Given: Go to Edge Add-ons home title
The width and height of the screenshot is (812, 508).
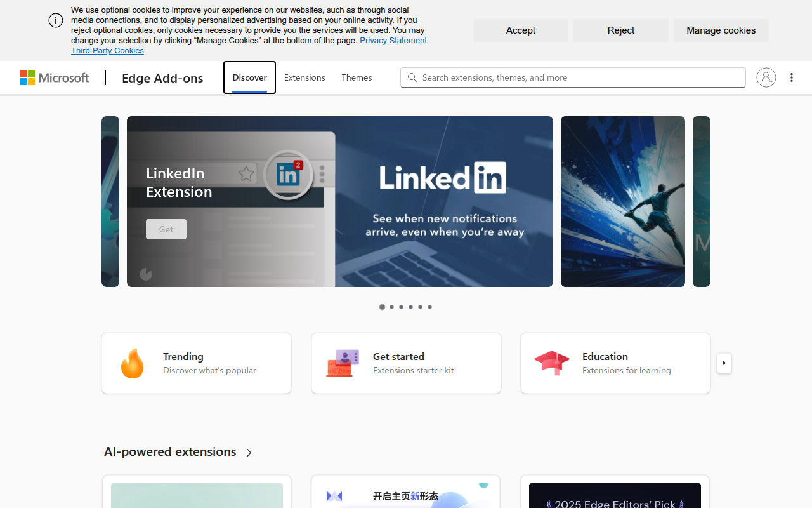Looking at the screenshot, I should pyautogui.click(x=162, y=77).
